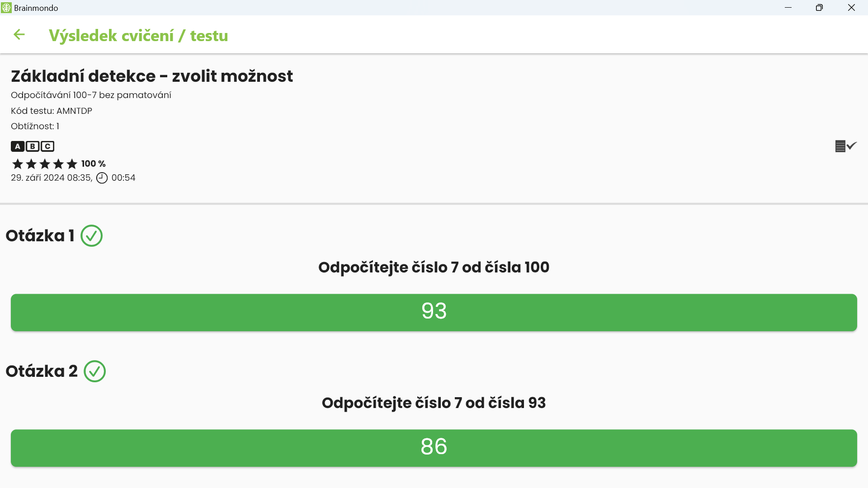Click the five-star rating row
Viewport: 868px width, 488px height.
pos(44,164)
